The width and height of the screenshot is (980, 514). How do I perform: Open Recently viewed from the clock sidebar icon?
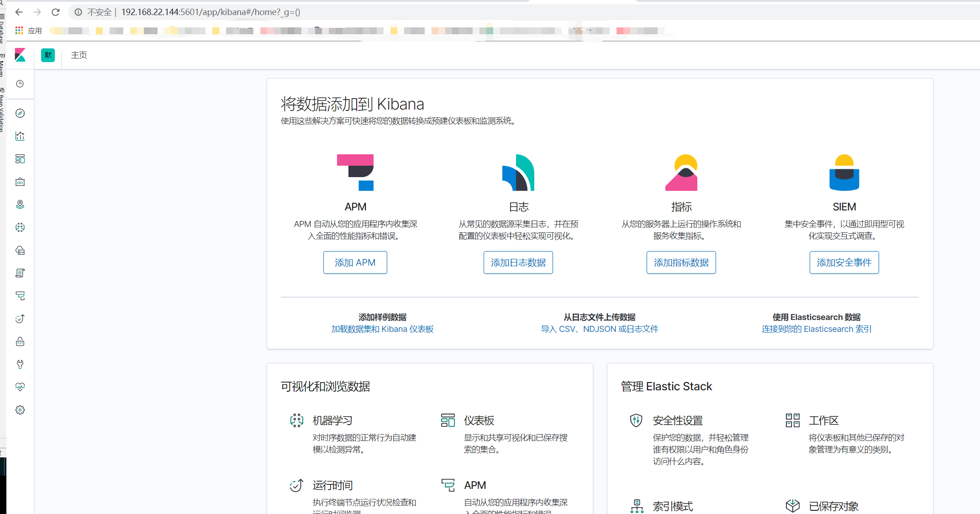click(x=20, y=84)
